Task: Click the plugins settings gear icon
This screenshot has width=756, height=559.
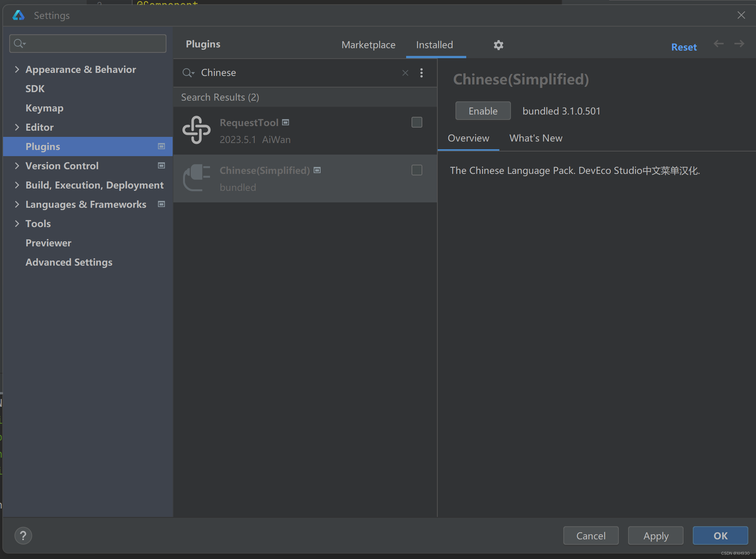Action: coord(498,45)
